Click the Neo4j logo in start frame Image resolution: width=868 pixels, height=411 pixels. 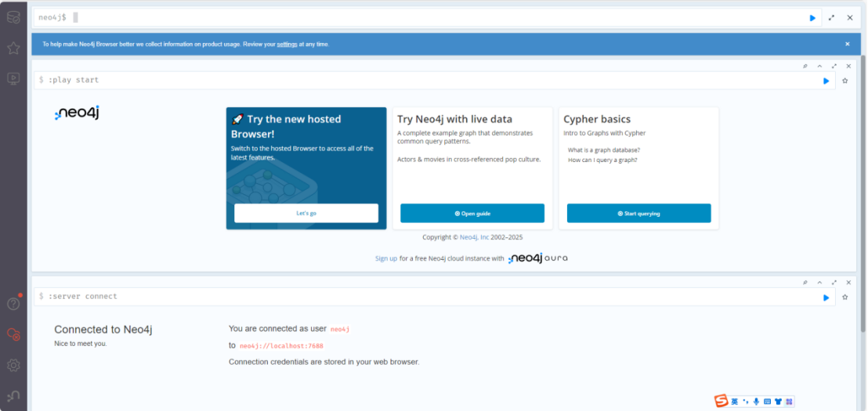[x=77, y=113]
